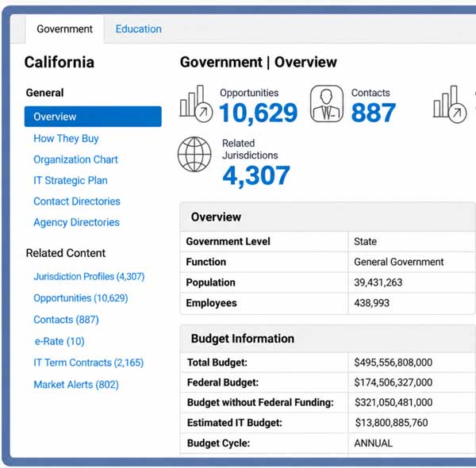The height and width of the screenshot is (468, 476).
Task: Click the Total Budget label
Action: [x=217, y=363]
